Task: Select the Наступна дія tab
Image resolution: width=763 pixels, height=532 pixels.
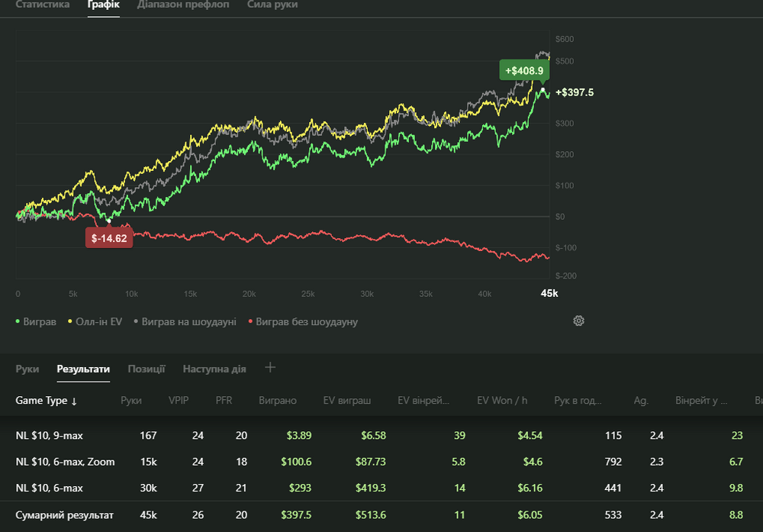Action: (x=214, y=369)
